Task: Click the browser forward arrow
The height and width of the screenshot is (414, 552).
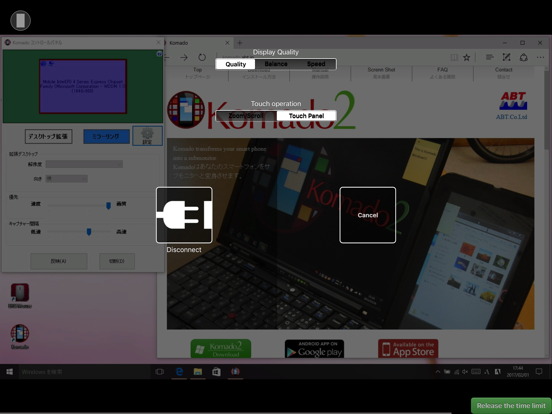Action: pyautogui.click(x=184, y=57)
